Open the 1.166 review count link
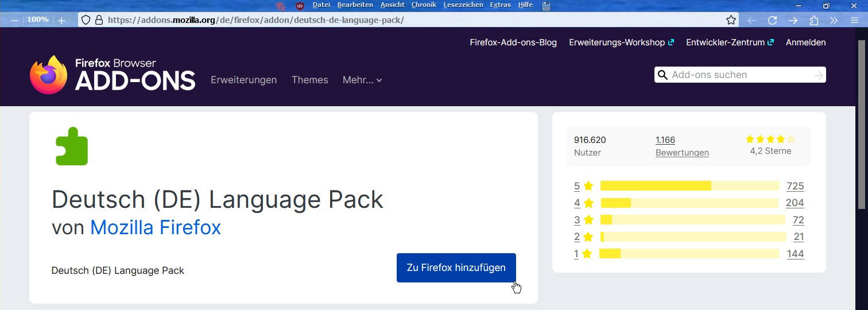The height and width of the screenshot is (310, 868). [x=665, y=139]
